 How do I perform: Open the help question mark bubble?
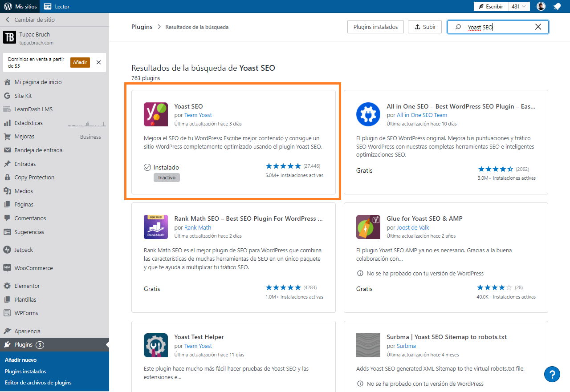[552, 374]
